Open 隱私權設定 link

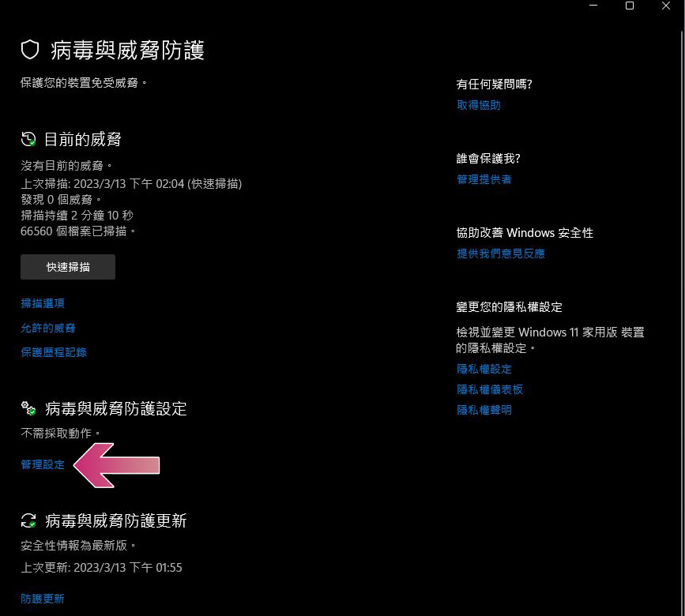[484, 369]
